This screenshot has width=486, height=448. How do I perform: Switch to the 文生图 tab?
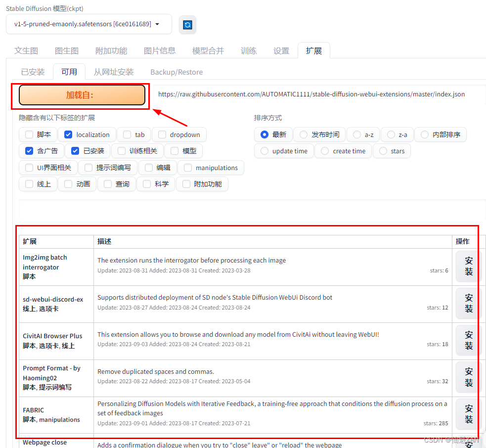pos(26,50)
